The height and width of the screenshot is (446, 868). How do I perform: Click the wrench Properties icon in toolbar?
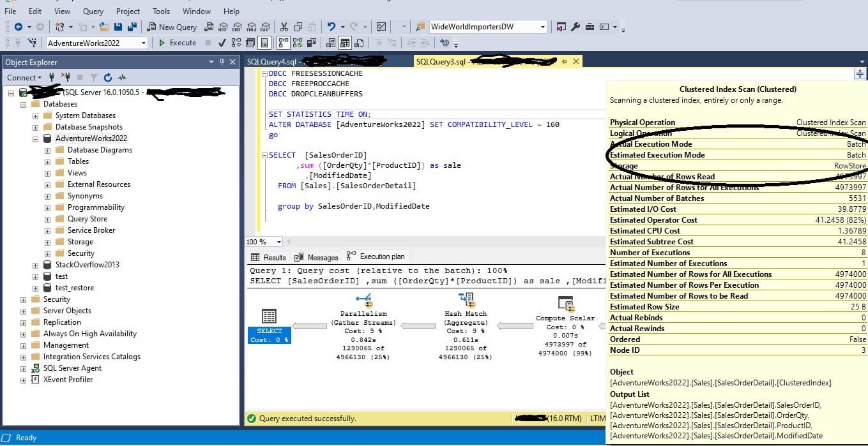pos(575,27)
